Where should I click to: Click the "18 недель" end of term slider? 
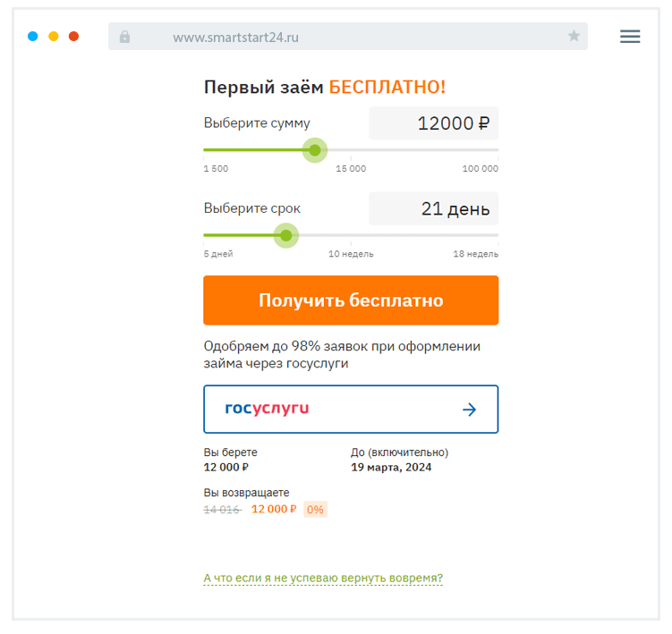coord(498,236)
